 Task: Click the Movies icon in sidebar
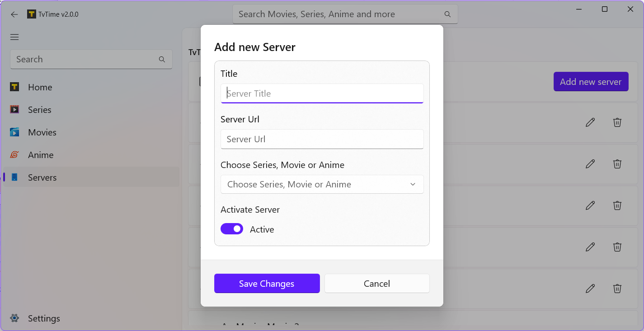click(x=14, y=132)
